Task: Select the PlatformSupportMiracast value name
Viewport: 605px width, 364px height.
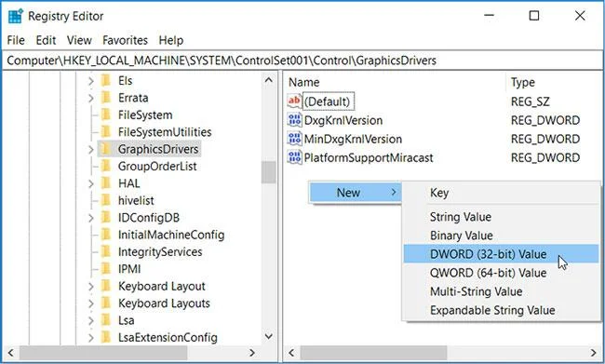Action: pyautogui.click(x=369, y=157)
